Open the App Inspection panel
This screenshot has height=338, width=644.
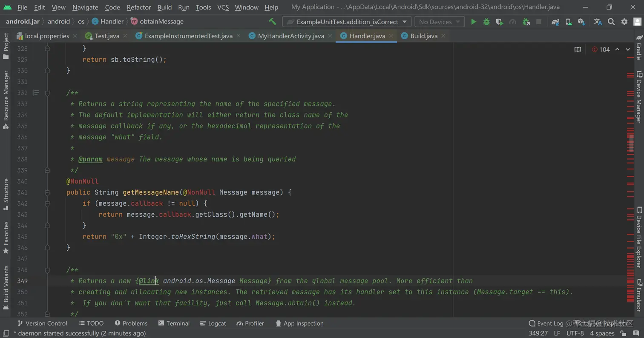299,324
